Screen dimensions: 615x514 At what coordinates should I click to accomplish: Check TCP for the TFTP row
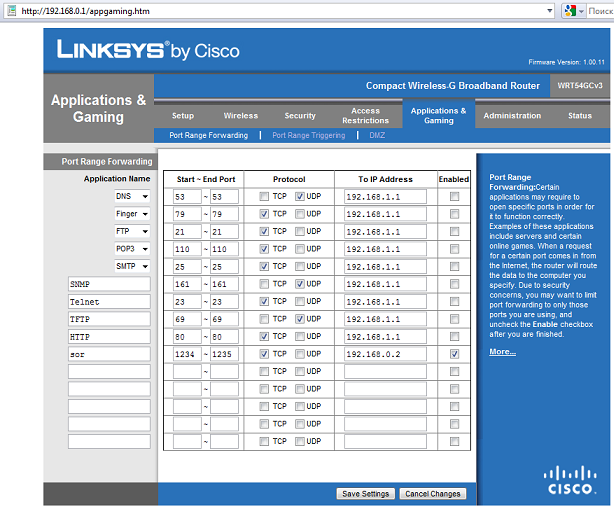click(264, 319)
